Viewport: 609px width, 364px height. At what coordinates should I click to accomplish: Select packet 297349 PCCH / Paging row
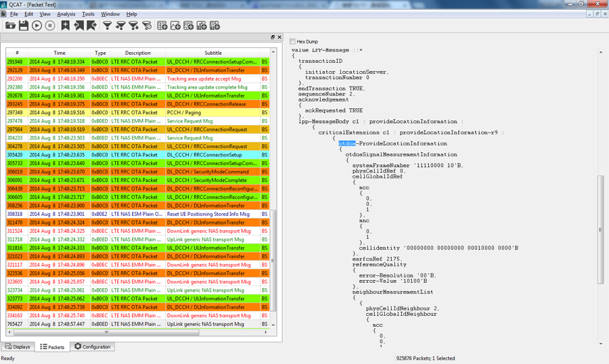coord(138,112)
